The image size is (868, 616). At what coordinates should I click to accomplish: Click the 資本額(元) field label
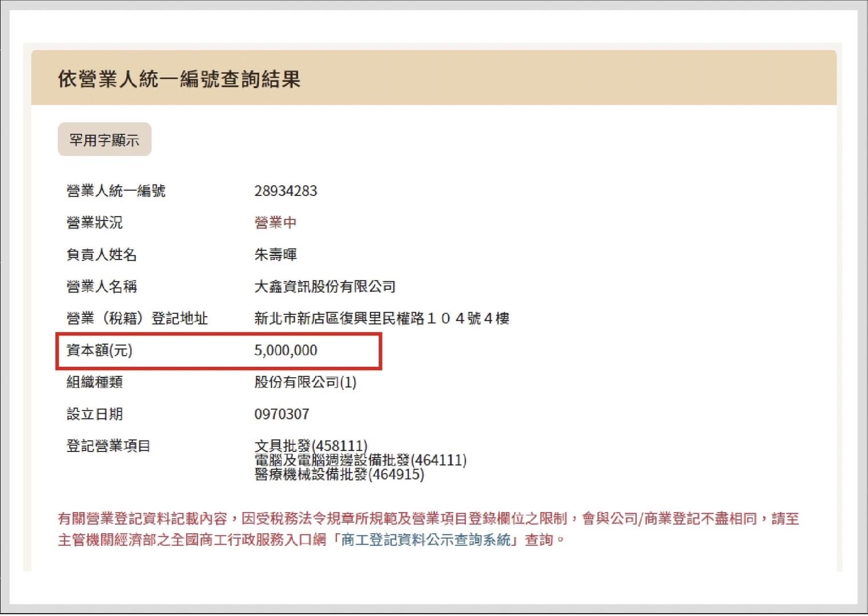pos(99,350)
